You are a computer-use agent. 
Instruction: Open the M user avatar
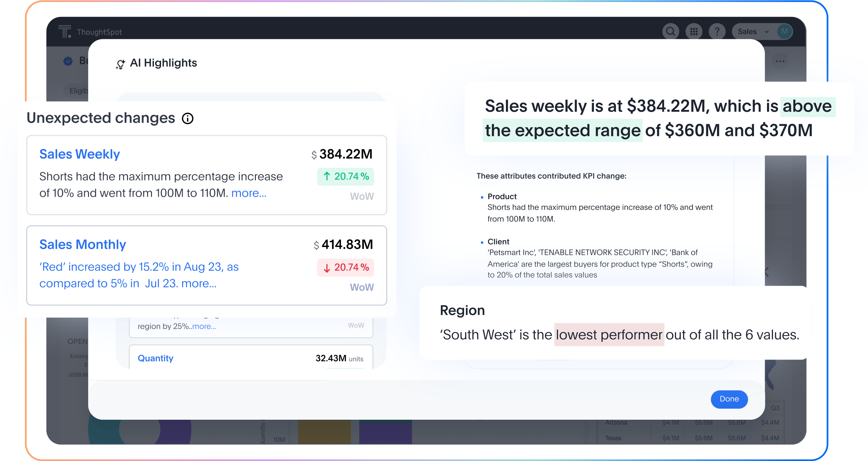[785, 32]
